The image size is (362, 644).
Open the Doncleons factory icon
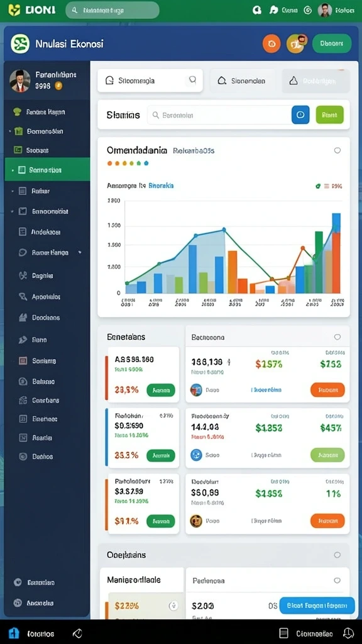[x=23, y=318]
